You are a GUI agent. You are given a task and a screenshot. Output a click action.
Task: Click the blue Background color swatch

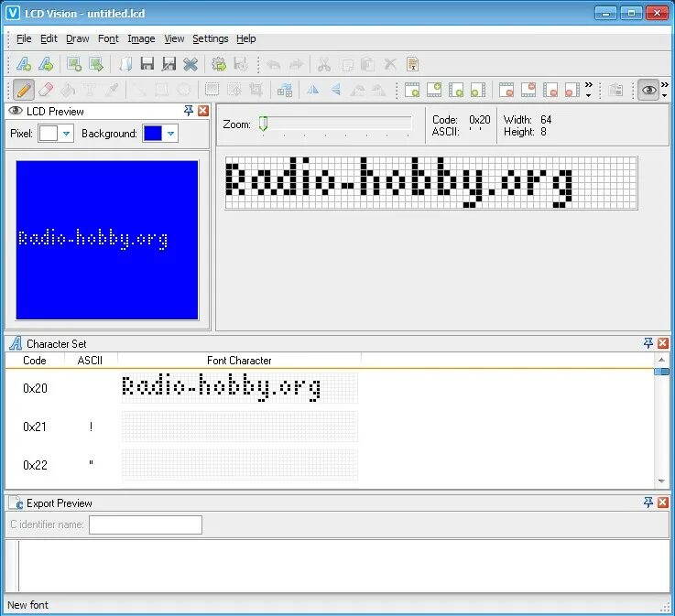pyautogui.click(x=152, y=134)
